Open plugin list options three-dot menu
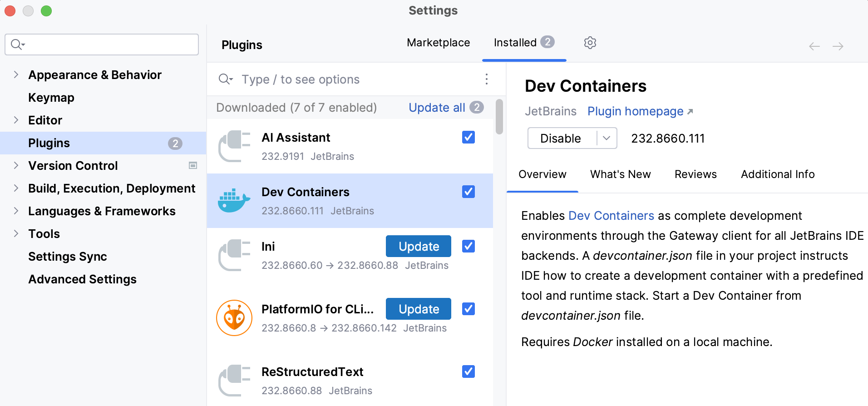The image size is (868, 406). point(486,79)
